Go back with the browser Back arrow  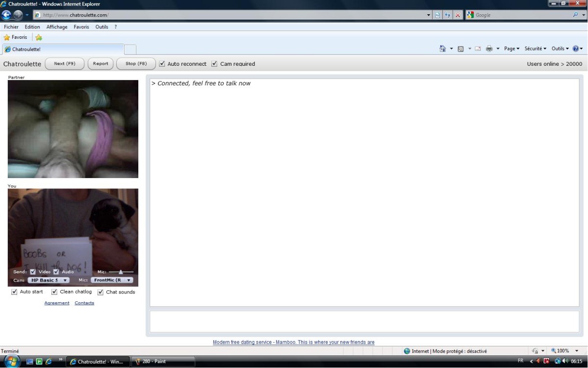6,15
